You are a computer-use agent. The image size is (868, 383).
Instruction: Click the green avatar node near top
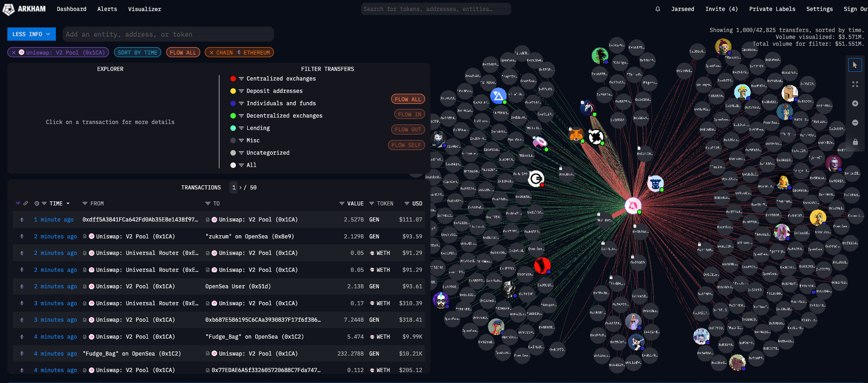click(x=600, y=55)
